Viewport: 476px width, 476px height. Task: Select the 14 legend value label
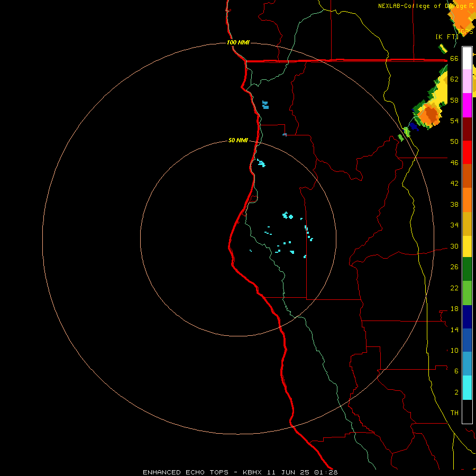(454, 329)
